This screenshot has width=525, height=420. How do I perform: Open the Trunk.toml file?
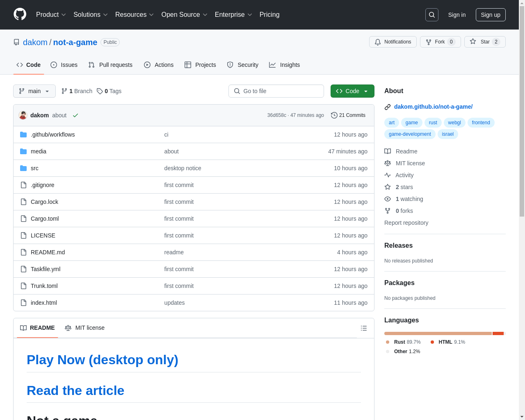[x=44, y=286]
